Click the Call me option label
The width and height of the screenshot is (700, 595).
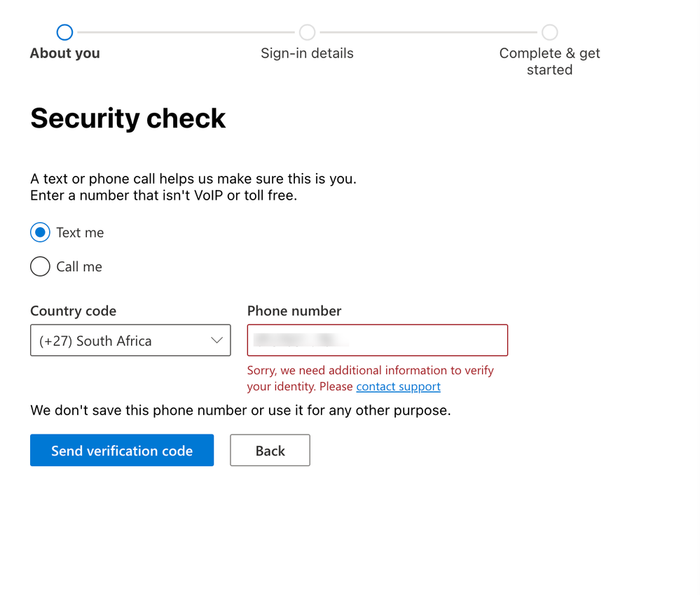click(79, 266)
